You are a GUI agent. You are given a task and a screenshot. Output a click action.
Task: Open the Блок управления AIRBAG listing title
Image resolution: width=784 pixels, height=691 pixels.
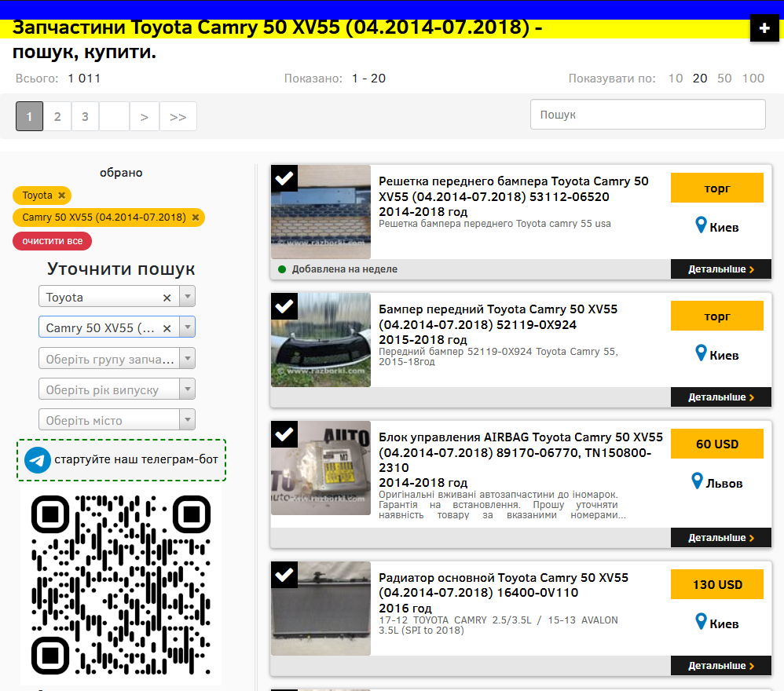tap(521, 459)
